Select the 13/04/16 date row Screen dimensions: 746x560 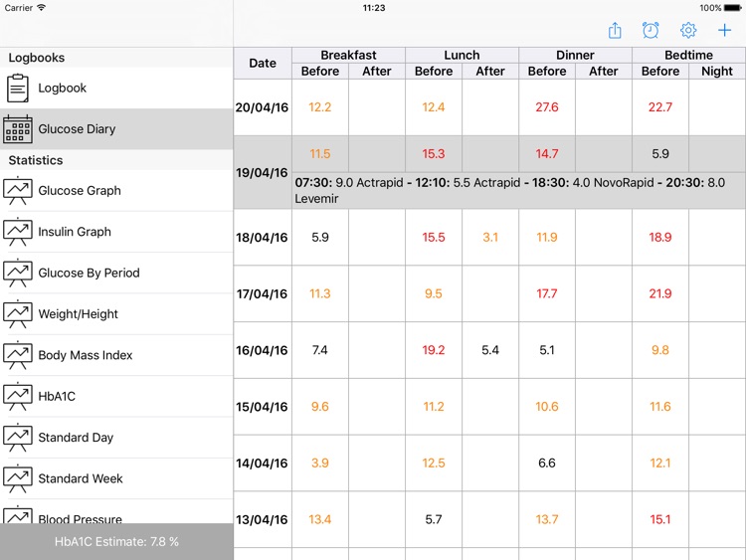[x=489, y=519]
